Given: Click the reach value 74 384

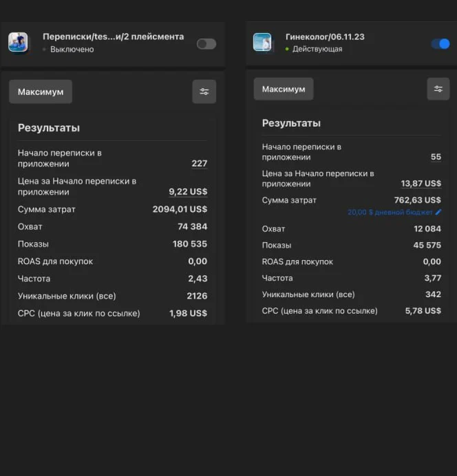Looking at the screenshot, I should tap(193, 226).
